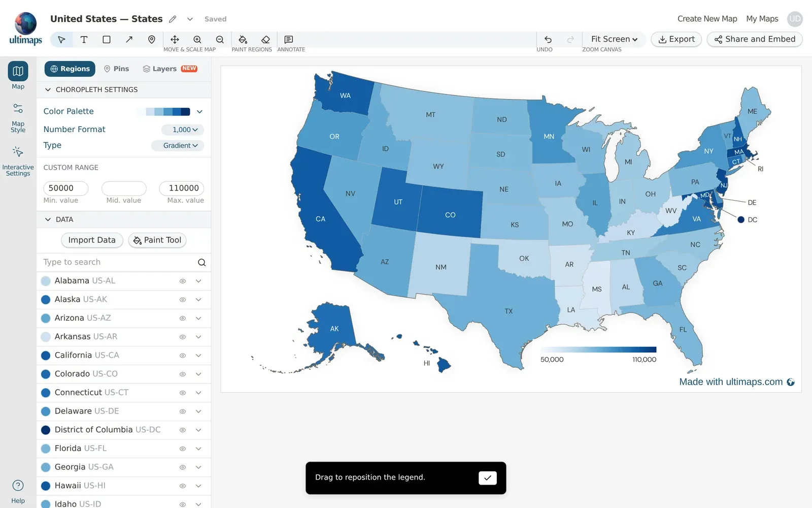Open the Map Style sidebar panel
812x508 pixels.
click(18, 118)
